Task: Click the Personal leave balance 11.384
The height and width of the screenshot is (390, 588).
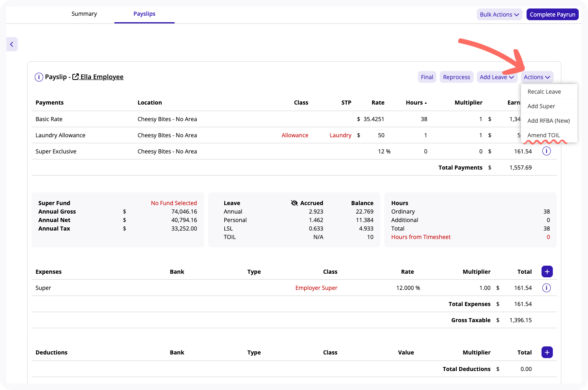Action: 365,220
